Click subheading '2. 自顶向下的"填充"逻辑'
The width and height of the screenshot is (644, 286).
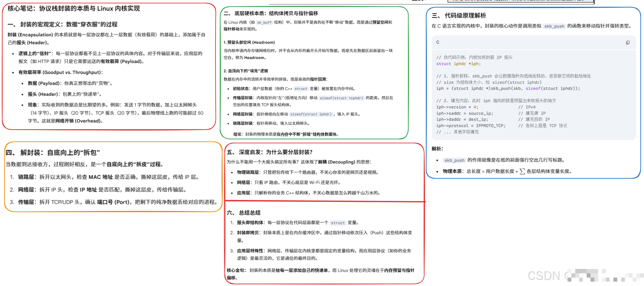(x=246, y=71)
